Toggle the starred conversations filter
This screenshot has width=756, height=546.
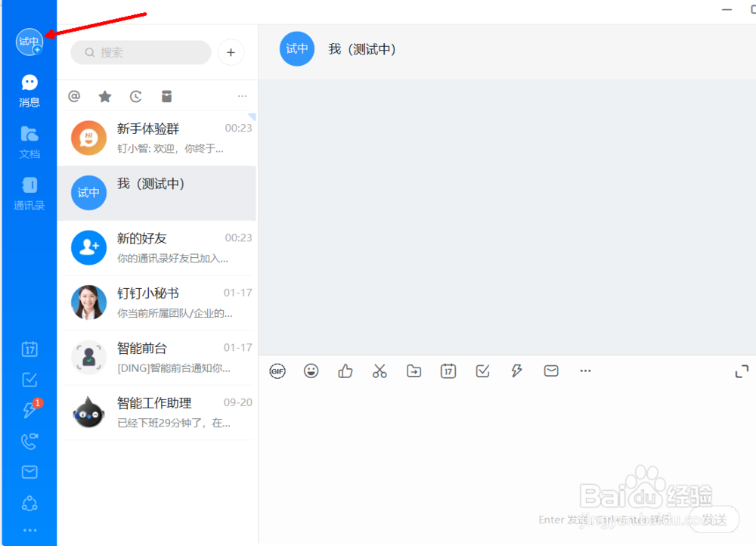pyautogui.click(x=104, y=96)
